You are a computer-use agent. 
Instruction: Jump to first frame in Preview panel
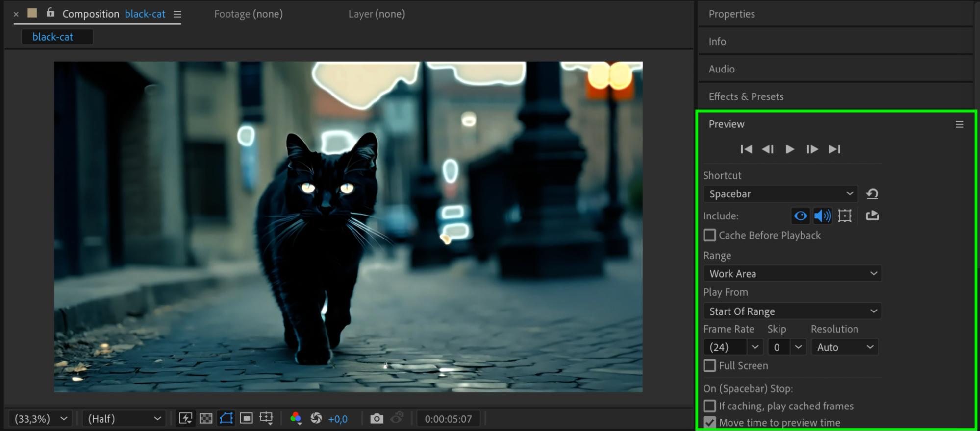click(746, 149)
